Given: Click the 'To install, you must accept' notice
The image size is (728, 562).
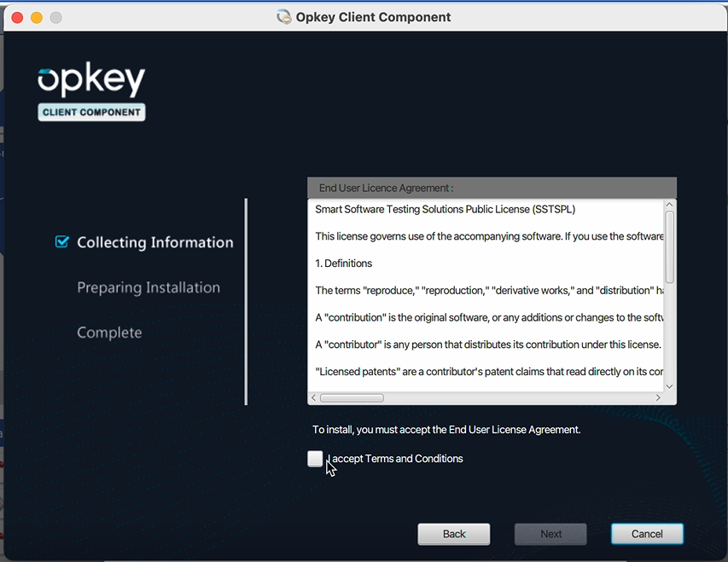Looking at the screenshot, I should pos(446,430).
